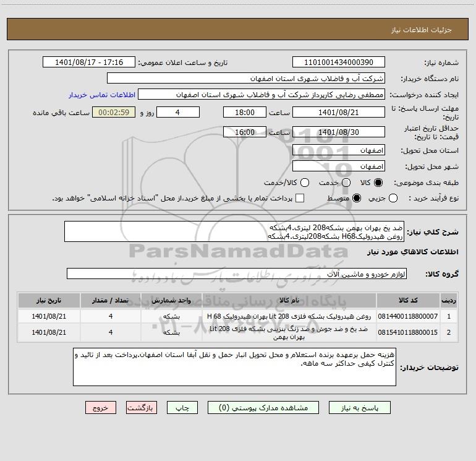This screenshot has width=476, height=461.
Task: Click the request creator field مصطفی رضایی
Action: [261, 94]
